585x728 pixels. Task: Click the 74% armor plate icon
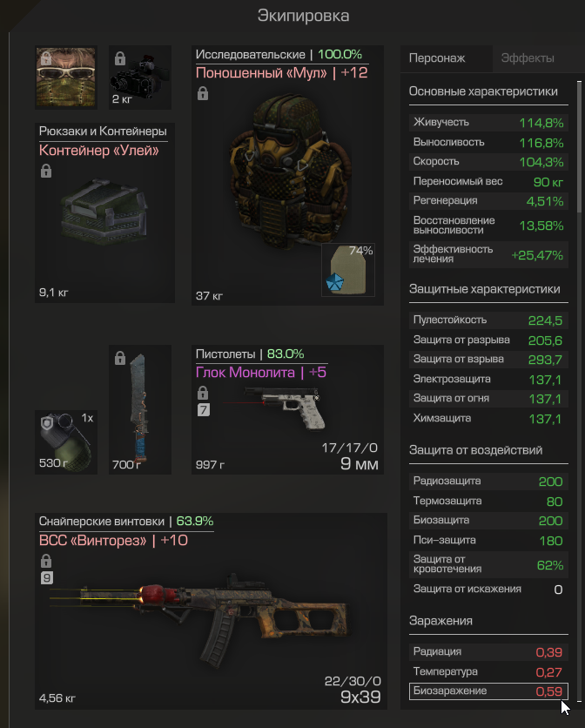coord(347,270)
